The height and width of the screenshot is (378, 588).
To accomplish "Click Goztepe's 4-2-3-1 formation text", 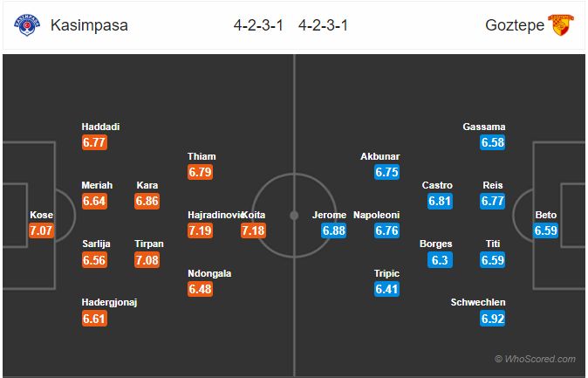I will pos(324,25).
